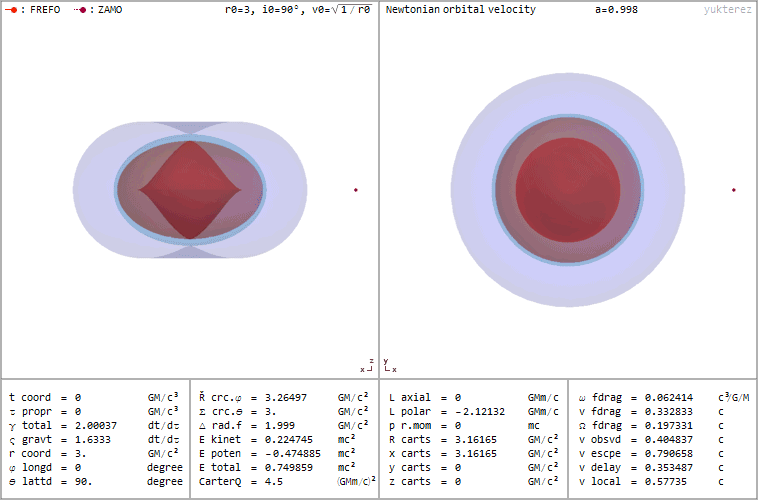Click the CarterQ value 4.5

click(x=274, y=482)
